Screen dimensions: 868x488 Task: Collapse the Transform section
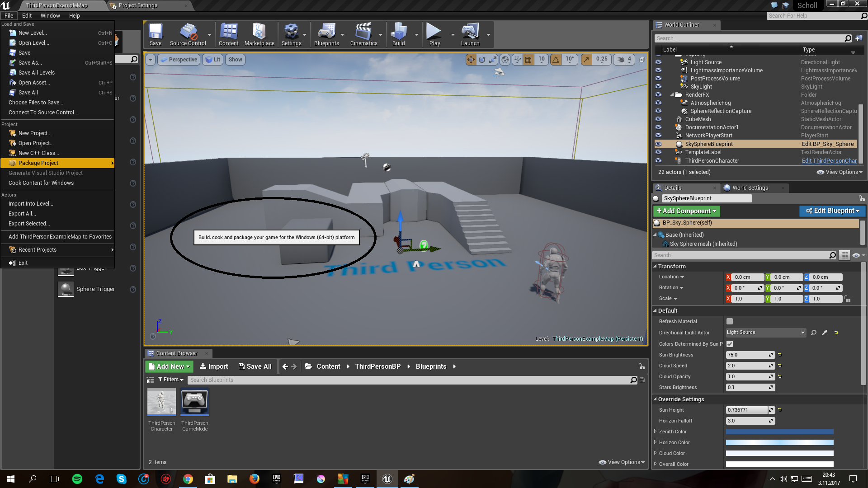tap(655, 266)
